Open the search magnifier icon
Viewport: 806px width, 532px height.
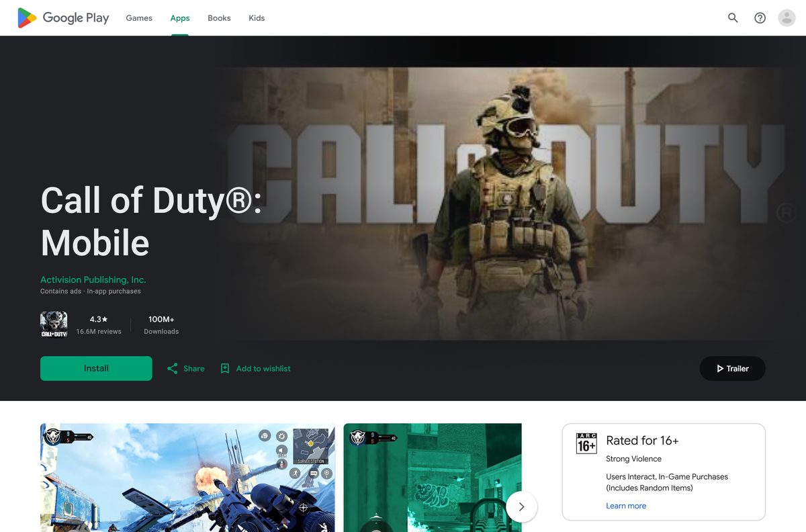tap(733, 18)
